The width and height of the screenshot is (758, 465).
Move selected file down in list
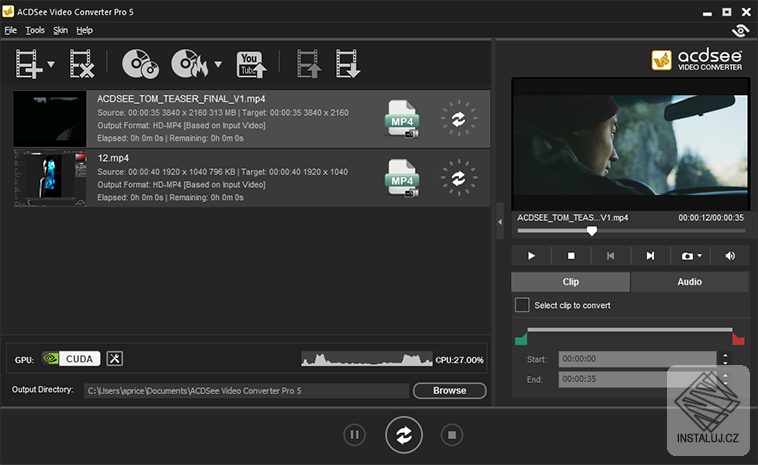pos(348,63)
